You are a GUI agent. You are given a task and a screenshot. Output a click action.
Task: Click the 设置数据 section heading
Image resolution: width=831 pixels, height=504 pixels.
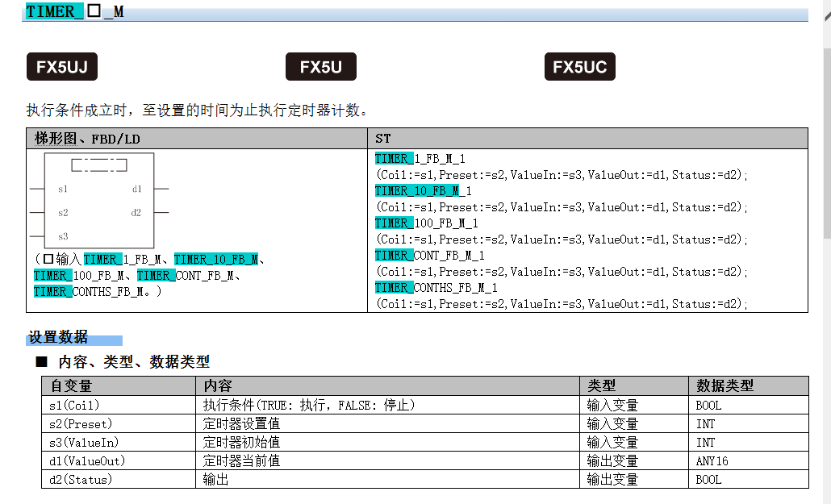point(58,338)
